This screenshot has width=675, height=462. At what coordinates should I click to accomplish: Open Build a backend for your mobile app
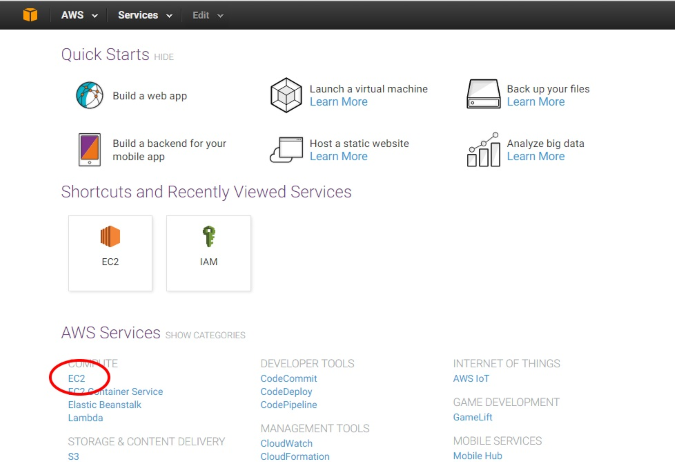click(169, 150)
